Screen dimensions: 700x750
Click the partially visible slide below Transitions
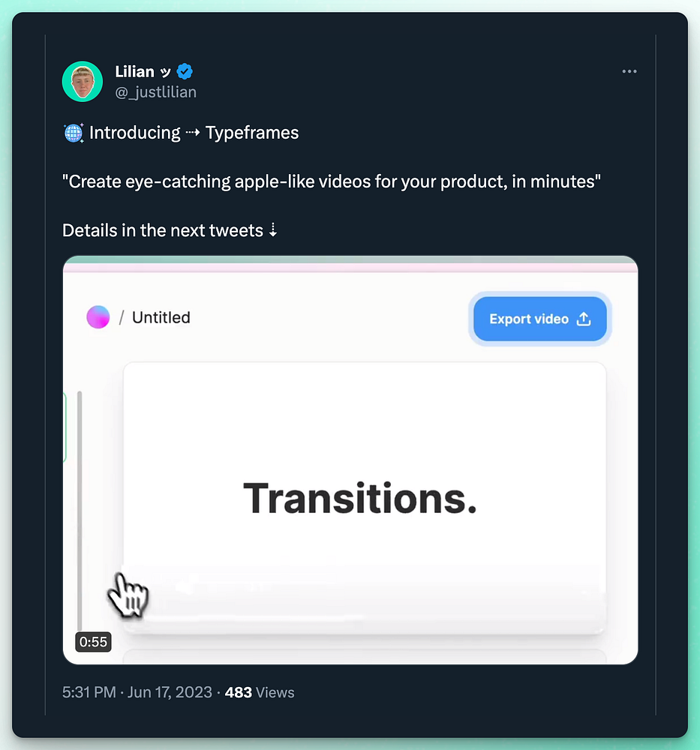[x=364, y=656]
